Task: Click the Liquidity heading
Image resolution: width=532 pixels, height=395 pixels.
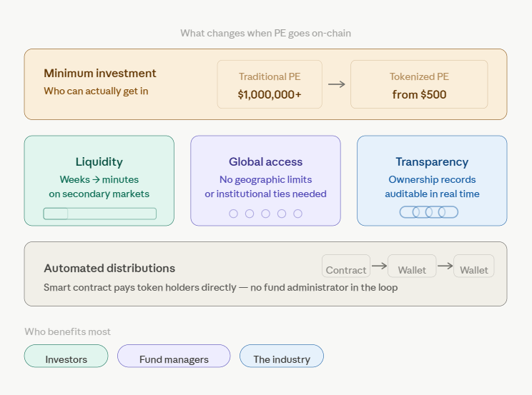Action: [99, 161]
